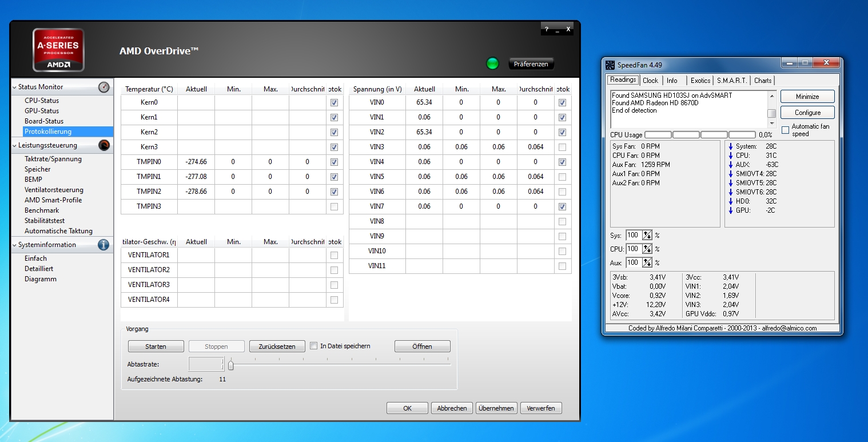The image size is (868, 442).
Task: Adjust the CPU fan speed stepper
Action: tap(647, 249)
